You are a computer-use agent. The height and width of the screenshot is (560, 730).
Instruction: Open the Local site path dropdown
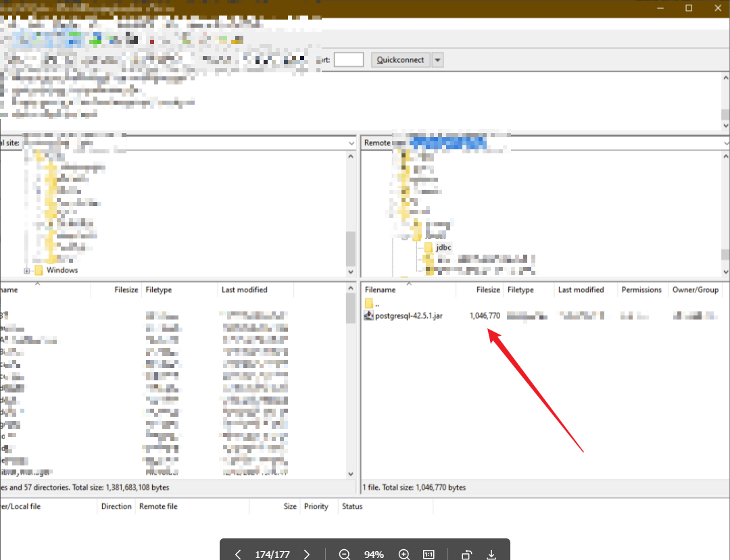[x=351, y=143]
